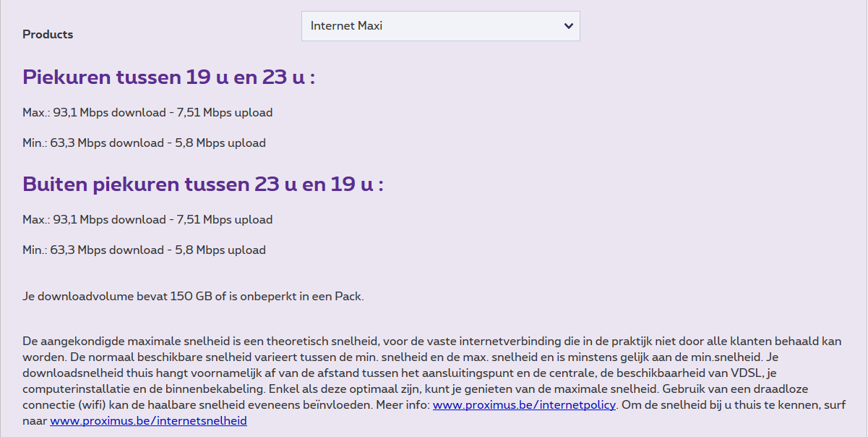The image size is (868, 437).
Task: Click the Min. speed line under Buiten piekuren
Action: pos(144,250)
